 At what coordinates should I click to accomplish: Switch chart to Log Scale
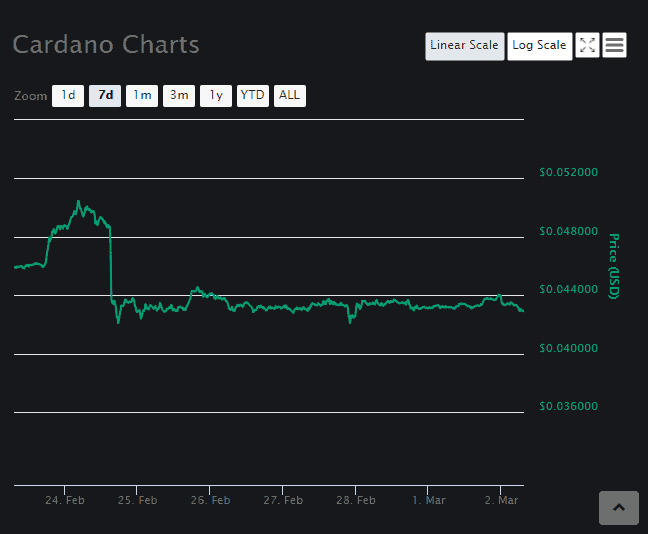(x=539, y=46)
